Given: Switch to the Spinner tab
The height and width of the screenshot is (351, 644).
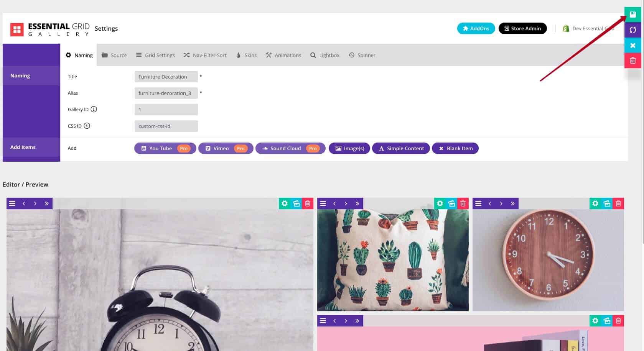Looking at the screenshot, I should [362, 55].
